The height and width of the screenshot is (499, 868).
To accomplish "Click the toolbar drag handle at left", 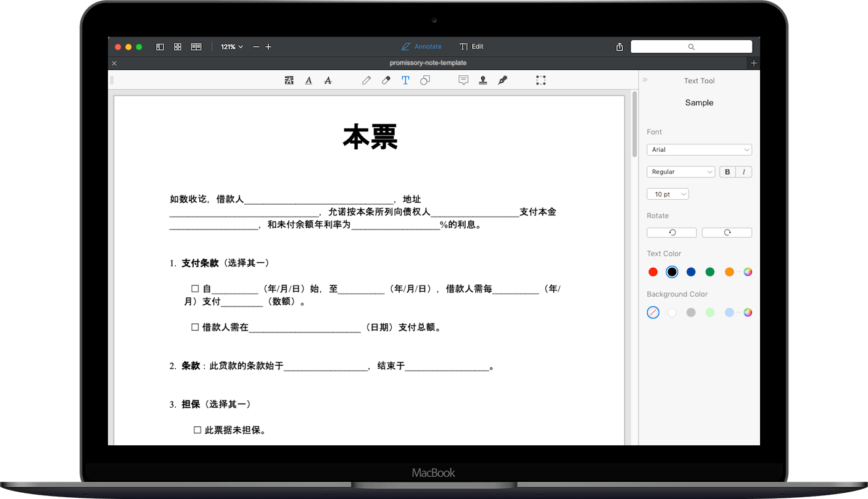I will point(112,80).
